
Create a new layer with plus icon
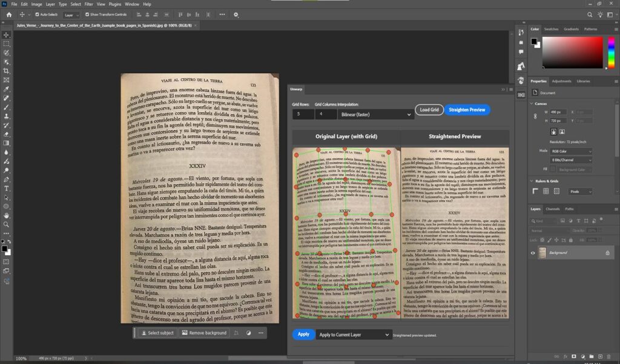(600, 357)
